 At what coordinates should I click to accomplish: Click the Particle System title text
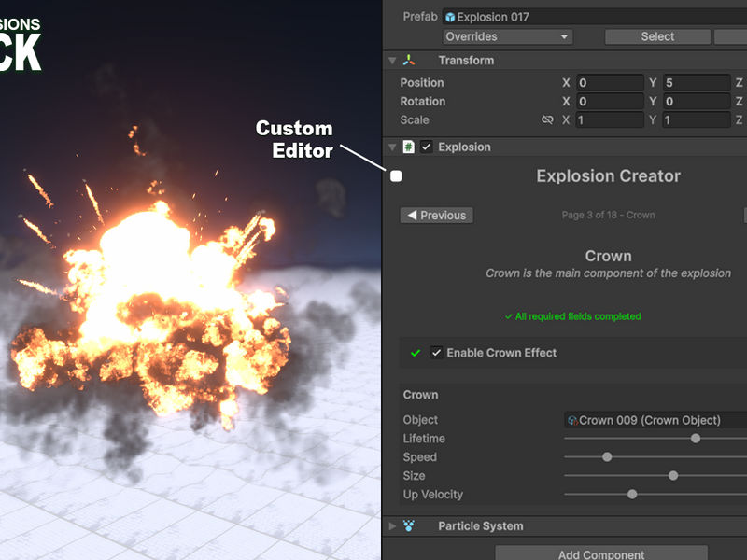481,525
